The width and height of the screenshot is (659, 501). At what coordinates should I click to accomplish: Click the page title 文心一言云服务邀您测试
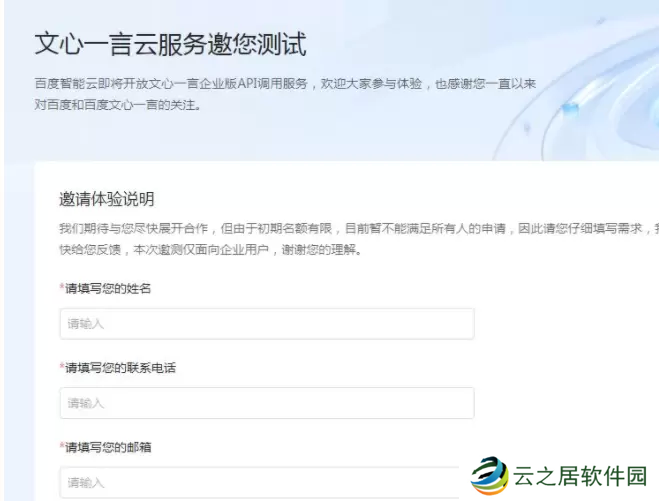pyautogui.click(x=171, y=44)
